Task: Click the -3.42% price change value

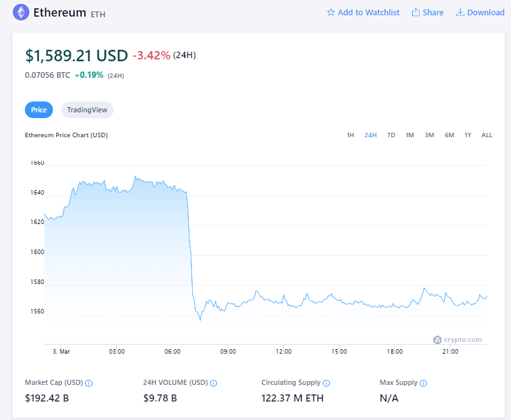Action: tap(151, 56)
